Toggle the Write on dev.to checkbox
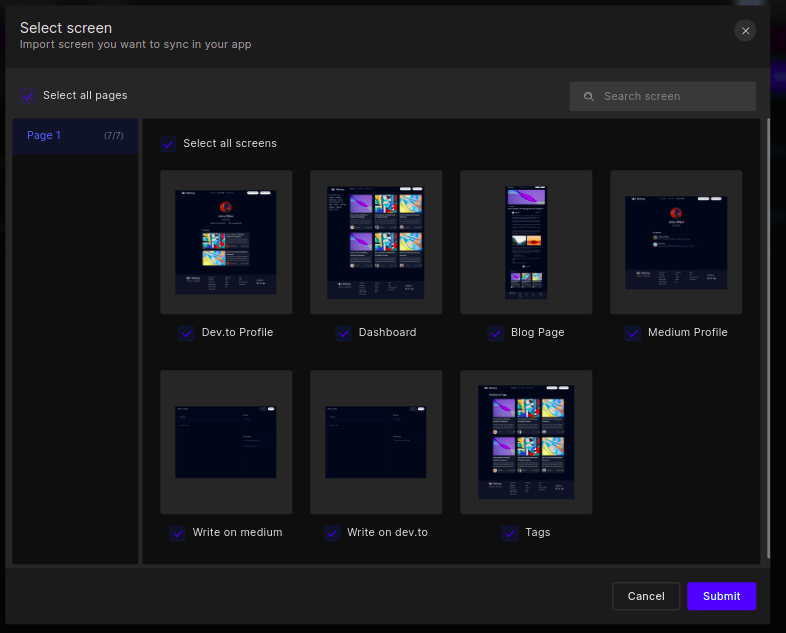786x633 pixels. tap(332, 533)
